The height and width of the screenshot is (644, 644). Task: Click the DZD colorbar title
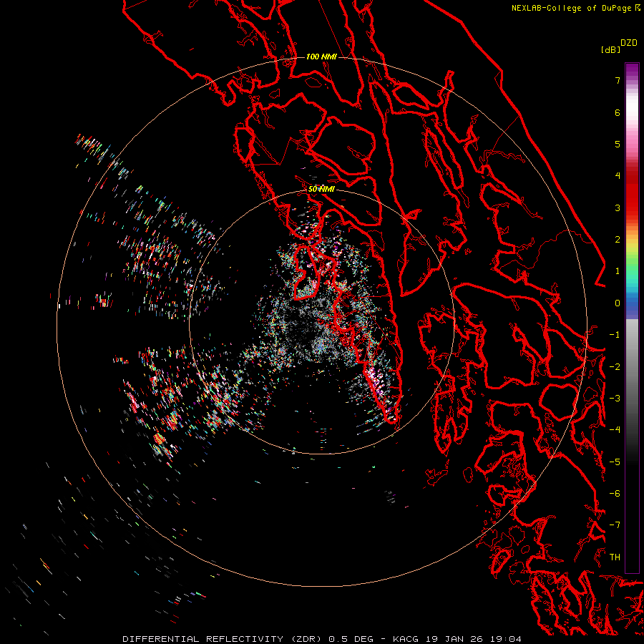[629, 43]
